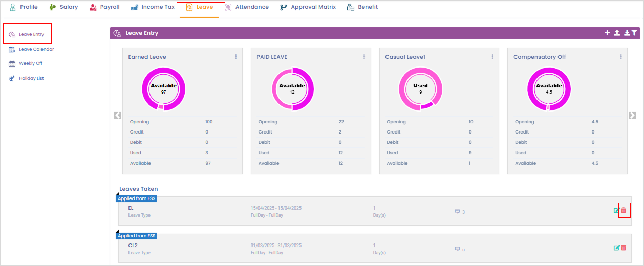
Task: Edit the EL leave entry
Action: (x=616, y=211)
